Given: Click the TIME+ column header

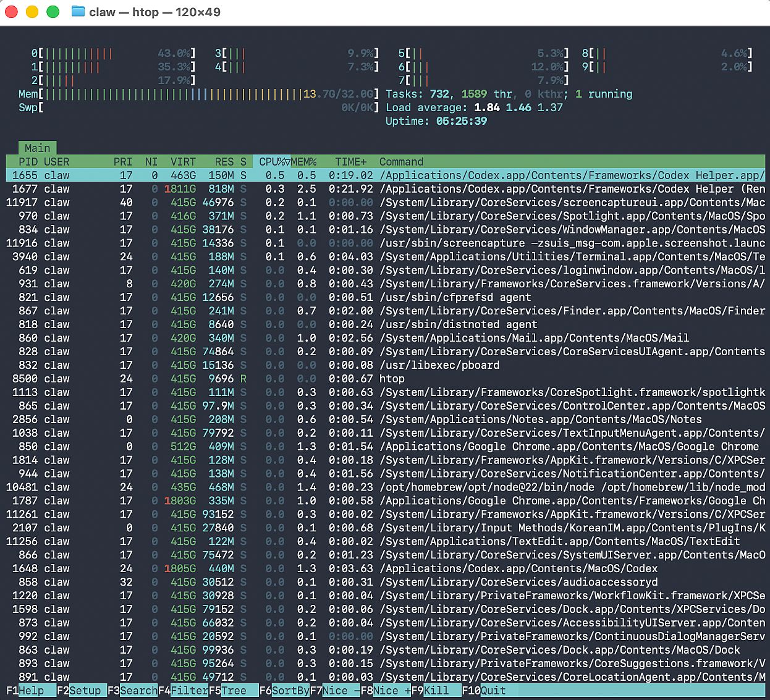Looking at the screenshot, I should click(351, 162).
